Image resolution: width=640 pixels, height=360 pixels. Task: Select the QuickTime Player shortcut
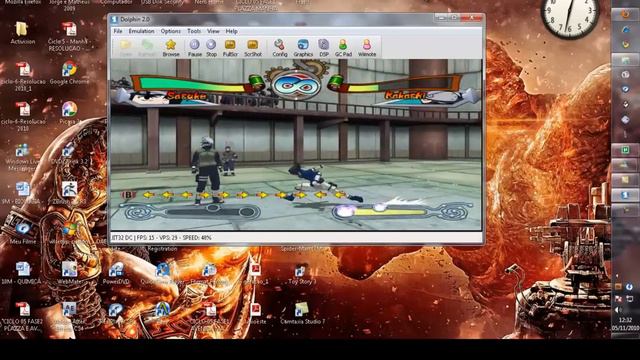(162, 273)
